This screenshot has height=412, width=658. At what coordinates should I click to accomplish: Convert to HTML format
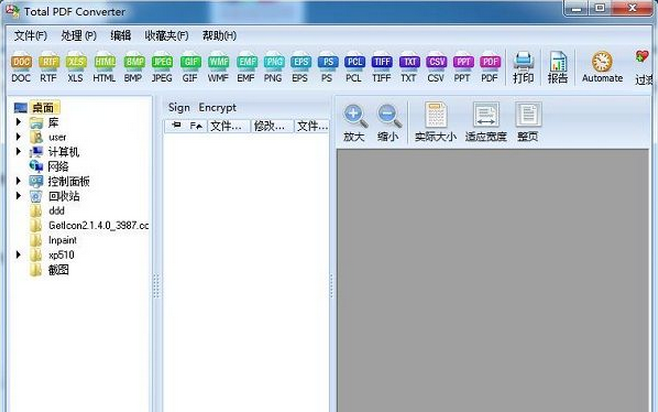104,69
